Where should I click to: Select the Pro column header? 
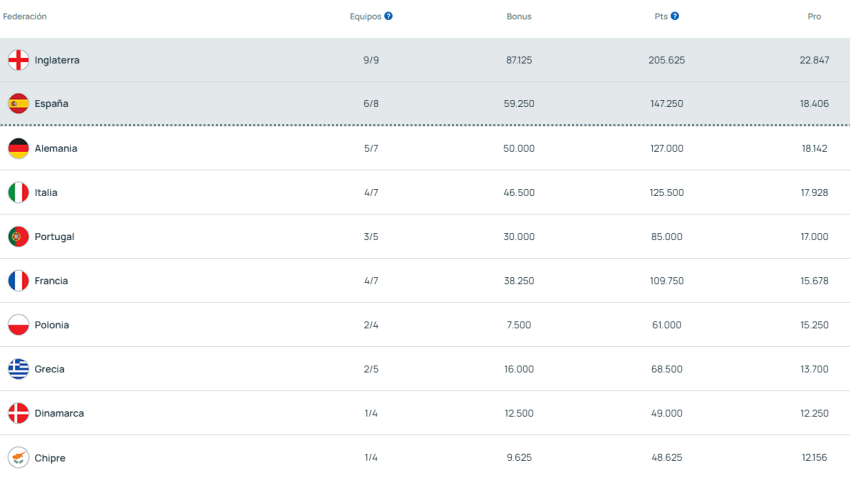814,17
